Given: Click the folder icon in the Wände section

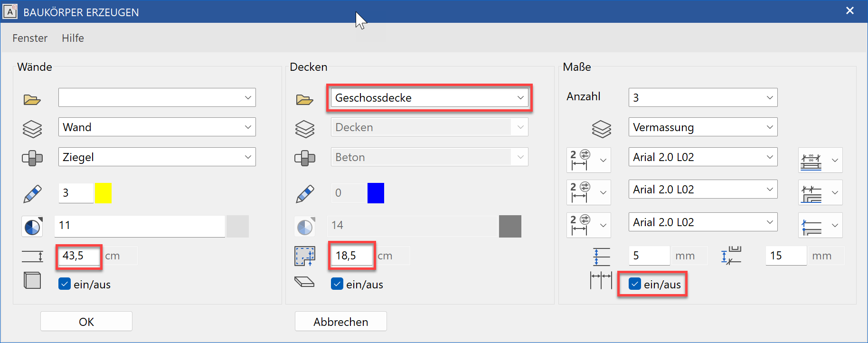Looking at the screenshot, I should click(x=32, y=99).
